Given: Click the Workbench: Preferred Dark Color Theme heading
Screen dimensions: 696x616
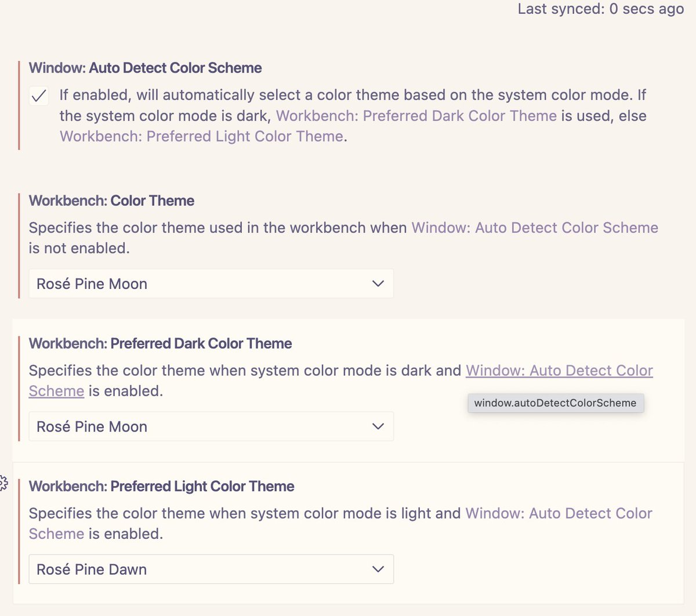Looking at the screenshot, I should click(160, 343).
